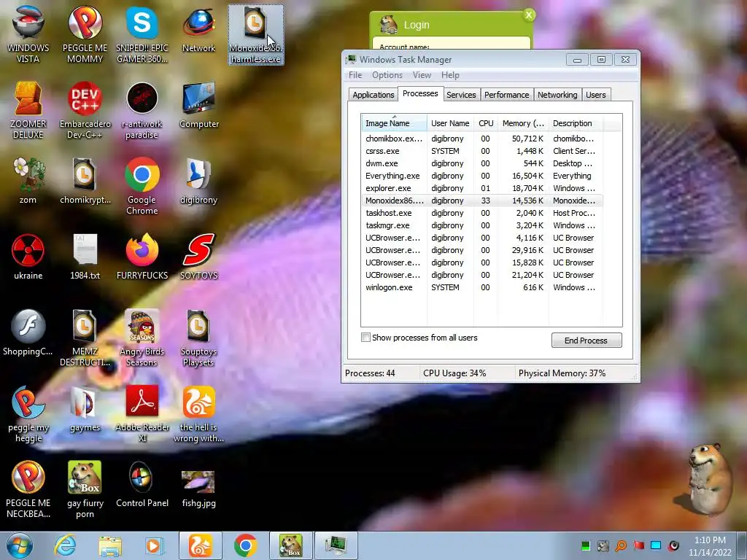Launch Internet Explorer from the taskbar
Screen dimensions: 747x560
(x=65, y=545)
